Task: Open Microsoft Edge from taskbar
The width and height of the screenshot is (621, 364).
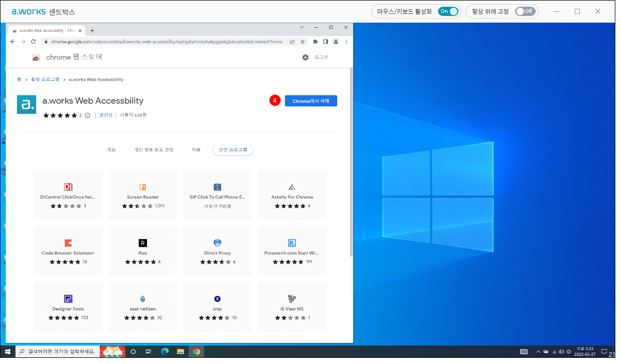Action: point(165,352)
